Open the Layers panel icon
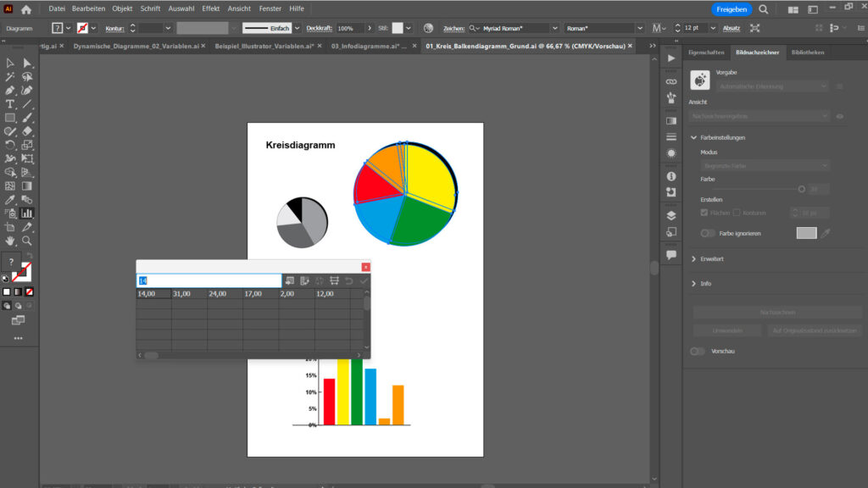 coord(671,216)
